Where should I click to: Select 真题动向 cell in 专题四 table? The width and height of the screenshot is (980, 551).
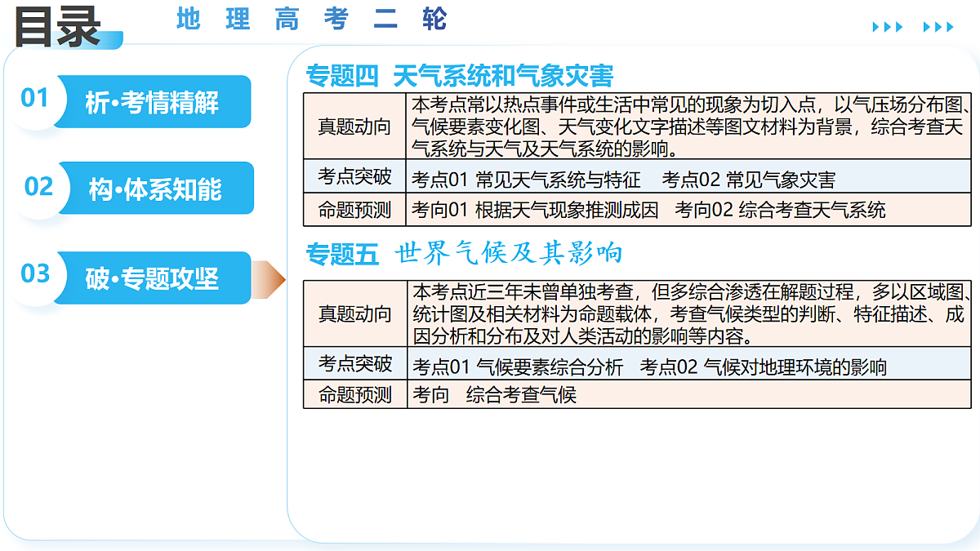[354, 127]
